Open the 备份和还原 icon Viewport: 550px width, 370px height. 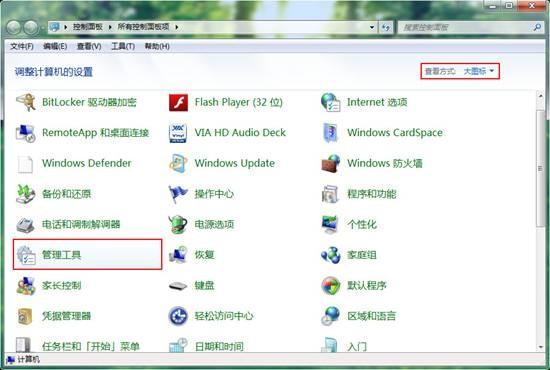point(26,194)
